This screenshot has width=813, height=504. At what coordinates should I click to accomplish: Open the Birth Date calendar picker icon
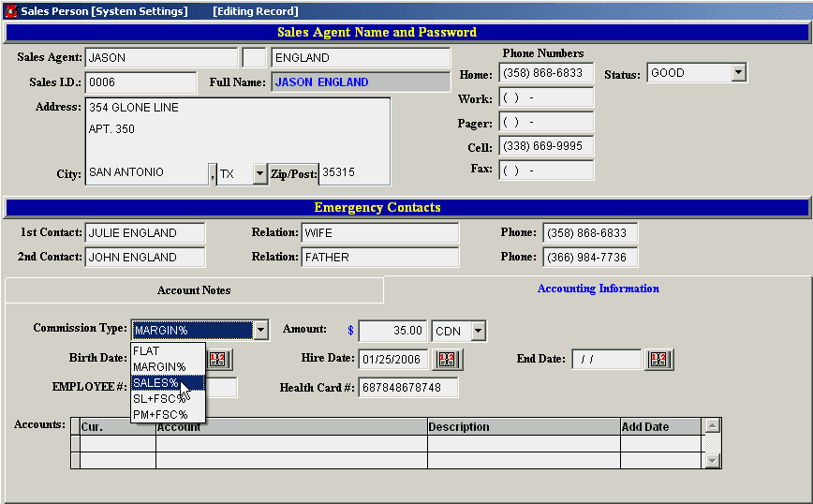[x=219, y=359]
